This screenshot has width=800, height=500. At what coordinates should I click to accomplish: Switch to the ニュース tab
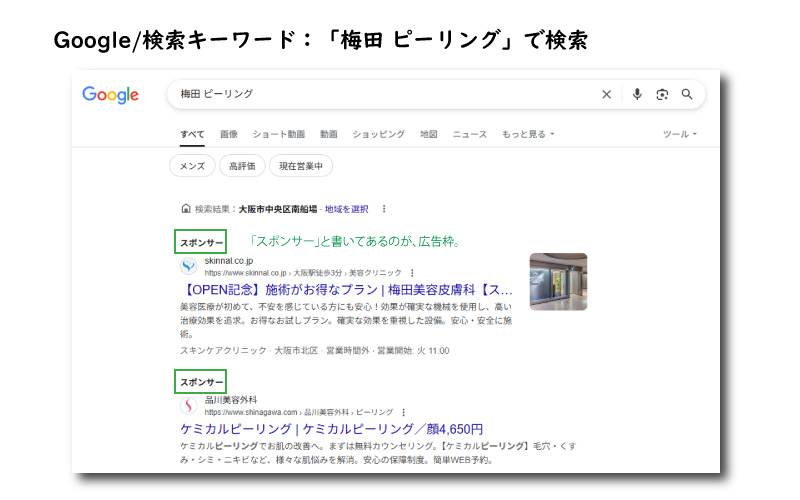pos(469,134)
